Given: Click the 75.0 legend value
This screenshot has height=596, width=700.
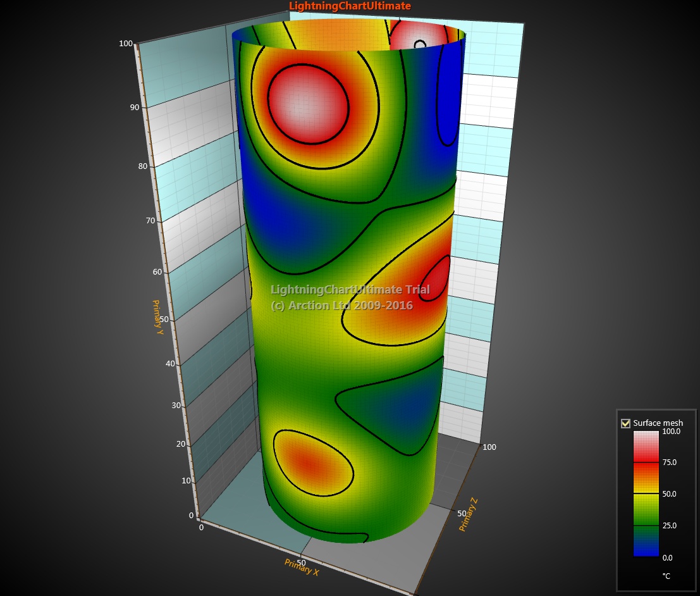Looking at the screenshot, I should point(669,463).
